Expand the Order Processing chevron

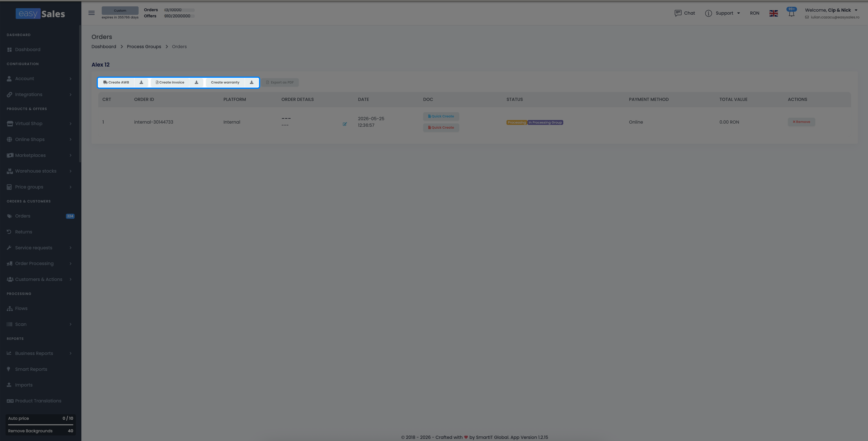pyautogui.click(x=70, y=263)
